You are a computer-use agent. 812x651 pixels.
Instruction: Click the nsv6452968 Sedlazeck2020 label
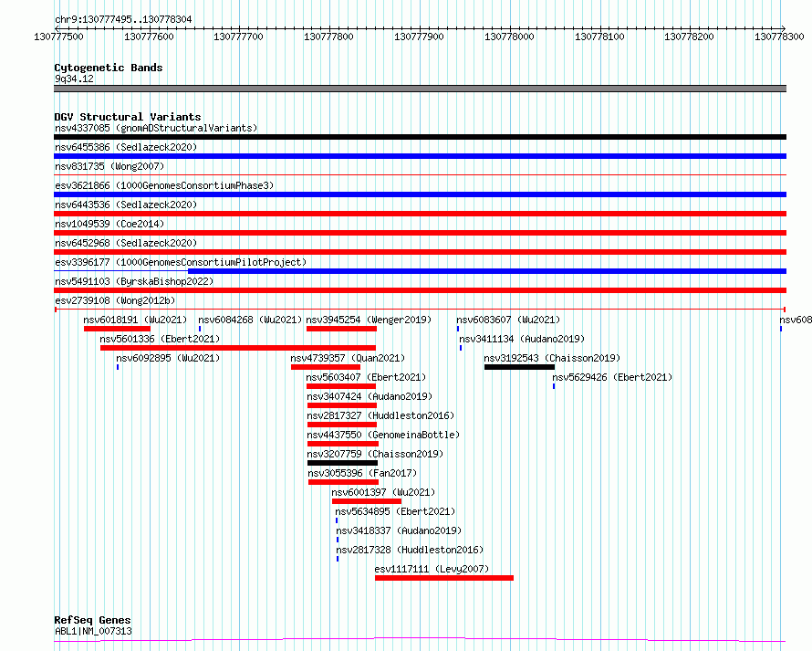(126, 243)
